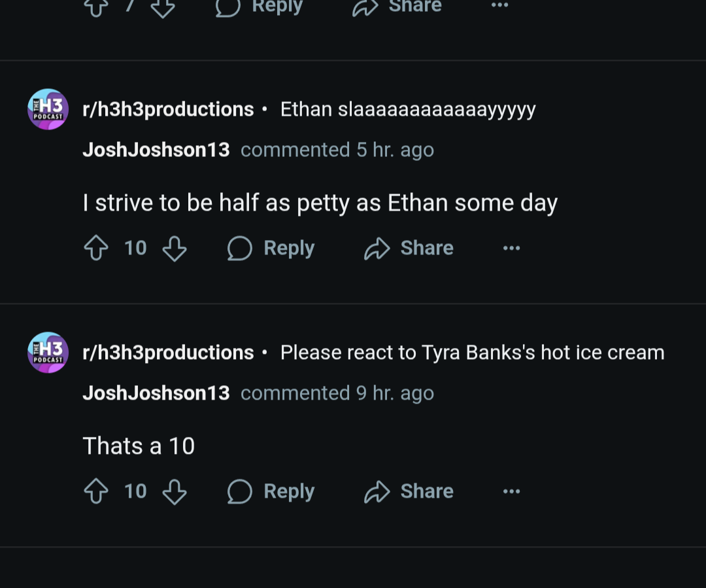This screenshot has width=706, height=588.
Task: Upvote the "Thats a 10" comment
Action: [96, 492]
